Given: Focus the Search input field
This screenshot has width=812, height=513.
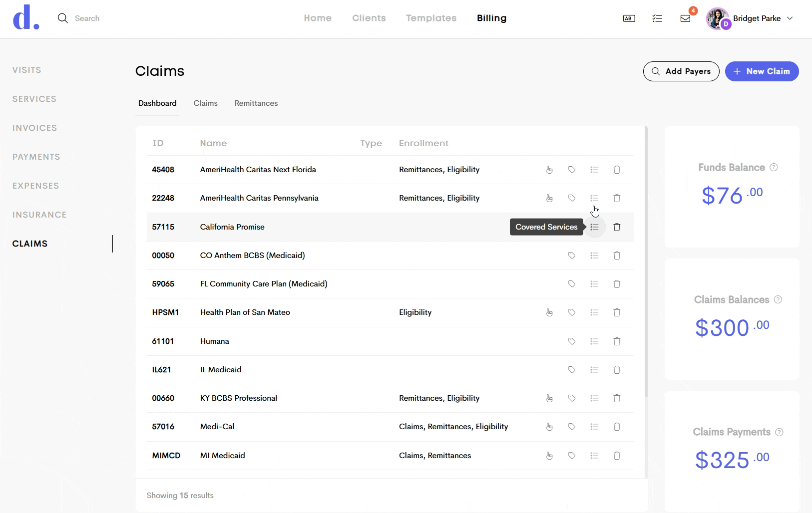Looking at the screenshot, I should pyautogui.click(x=87, y=18).
